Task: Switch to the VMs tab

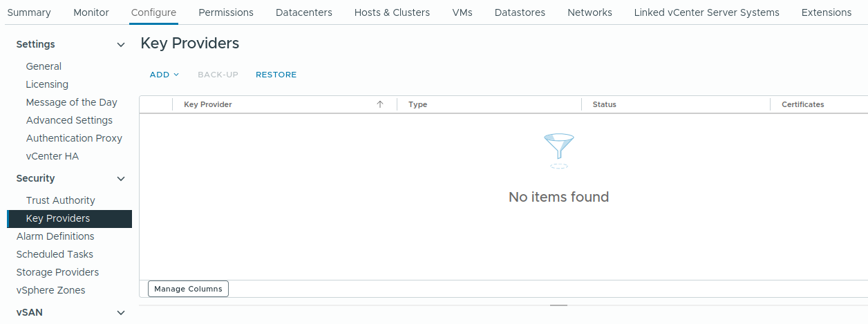Action: tap(462, 12)
